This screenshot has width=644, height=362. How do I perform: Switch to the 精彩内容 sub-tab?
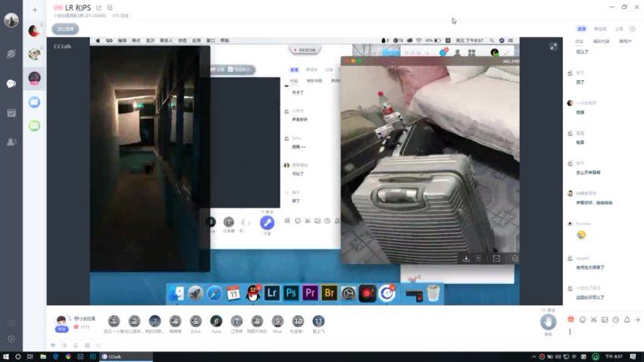click(x=602, y=42)
